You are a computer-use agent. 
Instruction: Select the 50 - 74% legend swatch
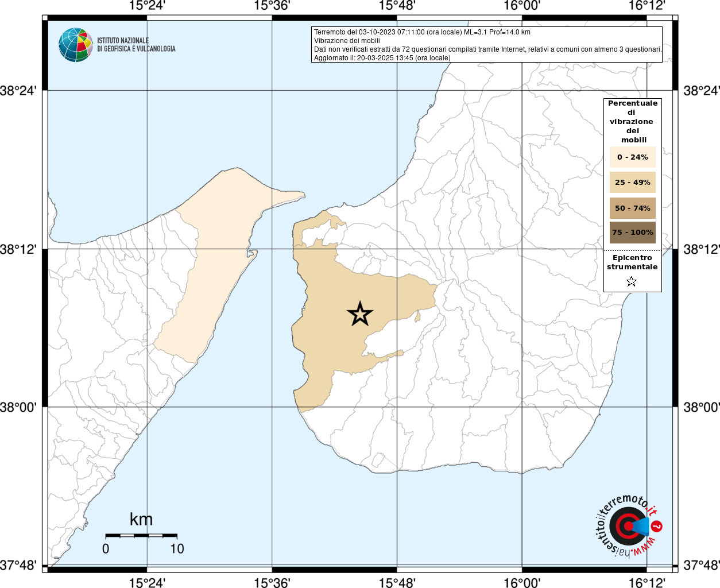coord(633,208)
